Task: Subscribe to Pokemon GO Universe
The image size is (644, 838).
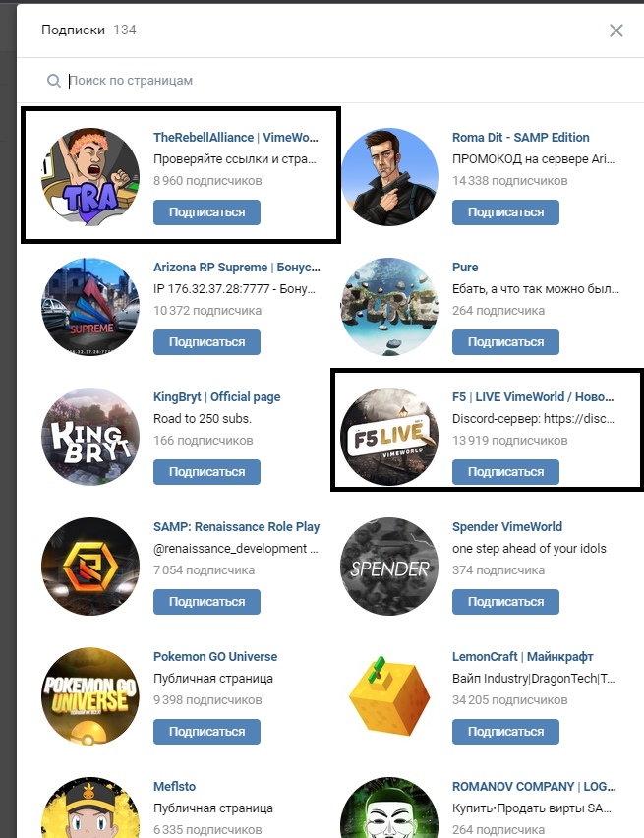Action: (x=206, y=732)
